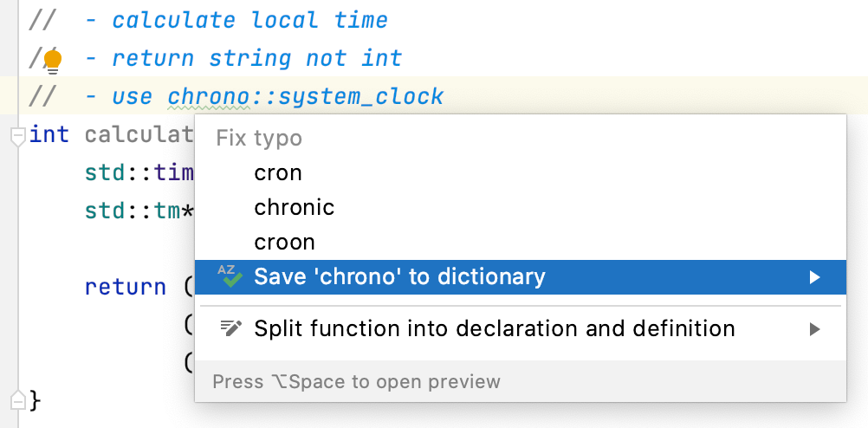Viewport: 868px width, 428px height.
Task: Choose Save 'chrono' to dictionary
Action: (x=399, y=277)
